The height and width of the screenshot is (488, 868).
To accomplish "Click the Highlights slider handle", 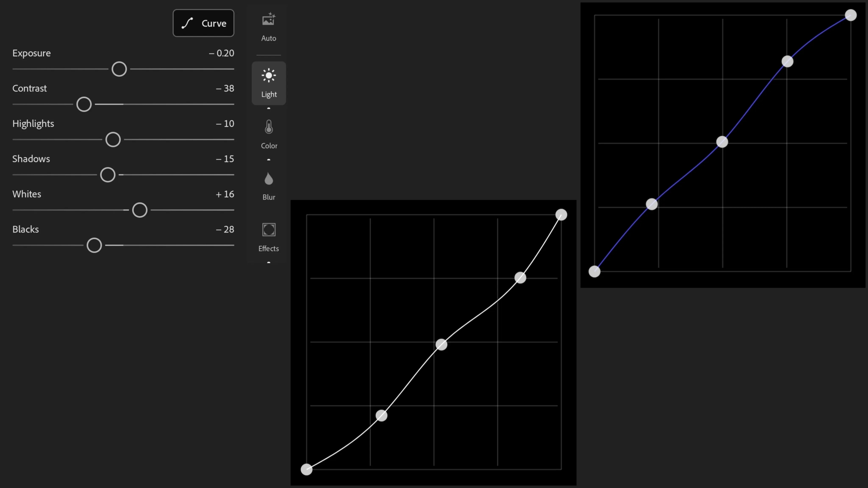I will pos(113,139).
